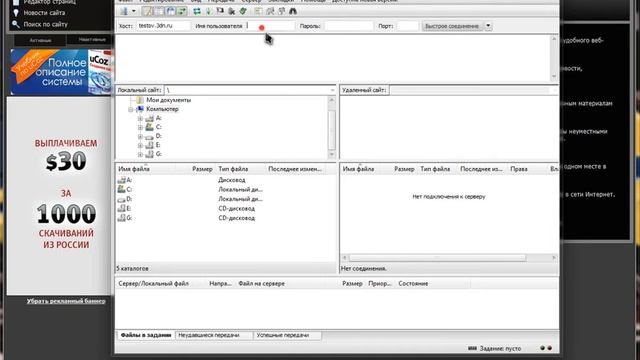
Task: Click the C: drive icon in the file list
Action: [x=121, y=189]
